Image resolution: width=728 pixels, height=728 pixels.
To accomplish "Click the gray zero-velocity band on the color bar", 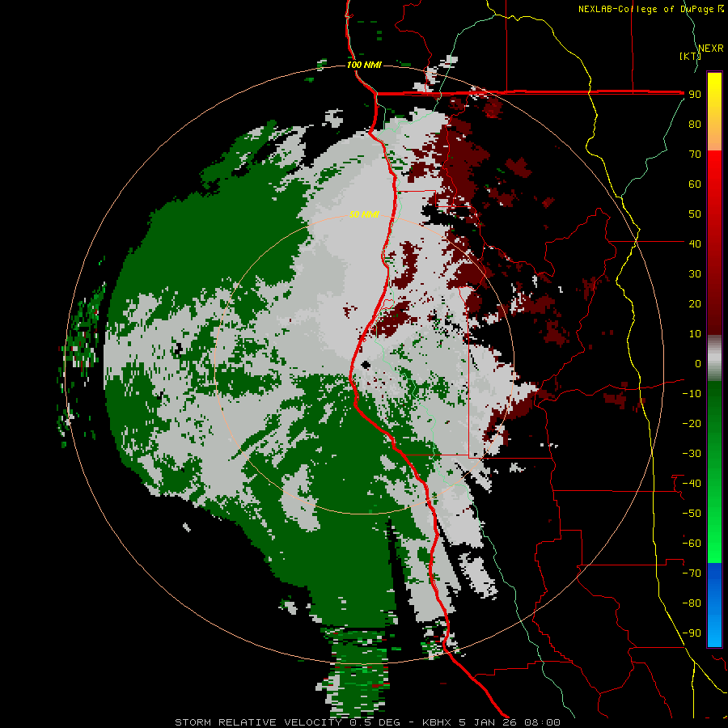I will [714, 358].
